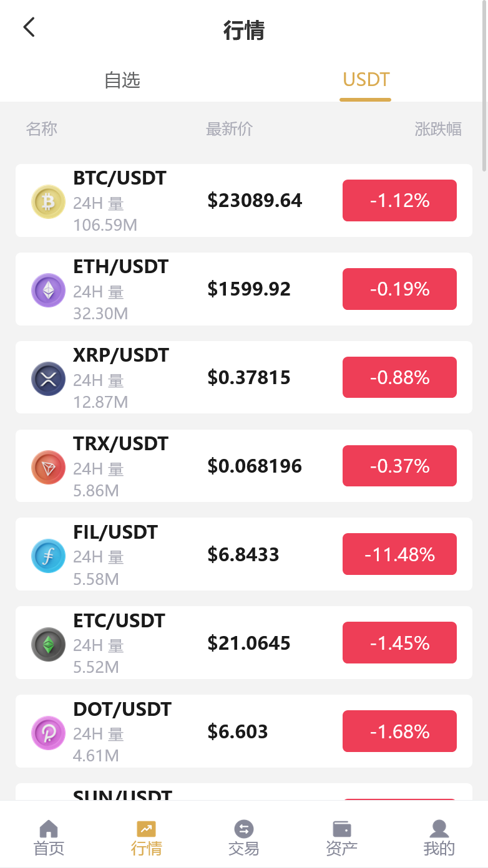Click the Filecoin coin icon
The width and height of the screenshot is (488, 868).
click(x=48, y=556)
